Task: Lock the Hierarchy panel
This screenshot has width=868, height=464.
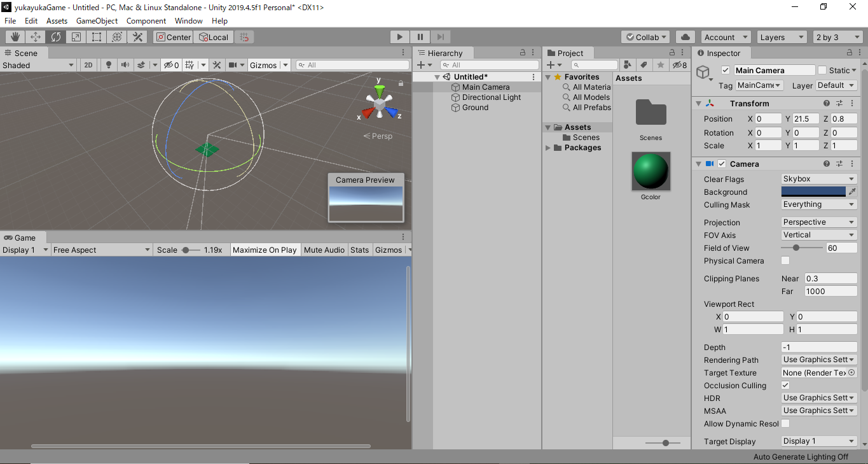Action: 523,53
